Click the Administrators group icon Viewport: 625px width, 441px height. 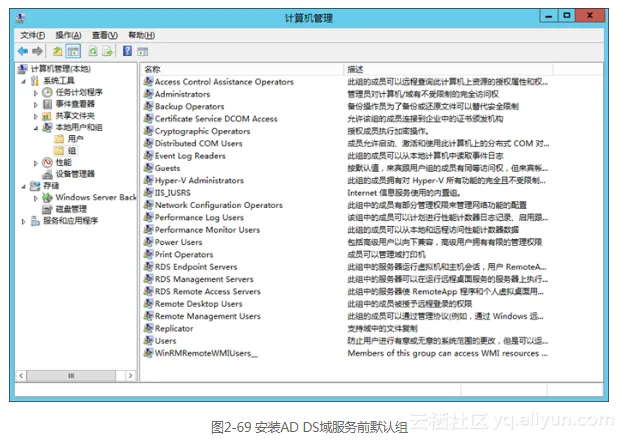point(148,94)
